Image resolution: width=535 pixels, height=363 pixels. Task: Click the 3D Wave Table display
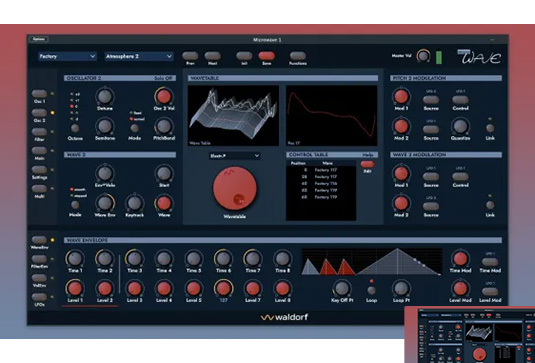coord(233,116)
